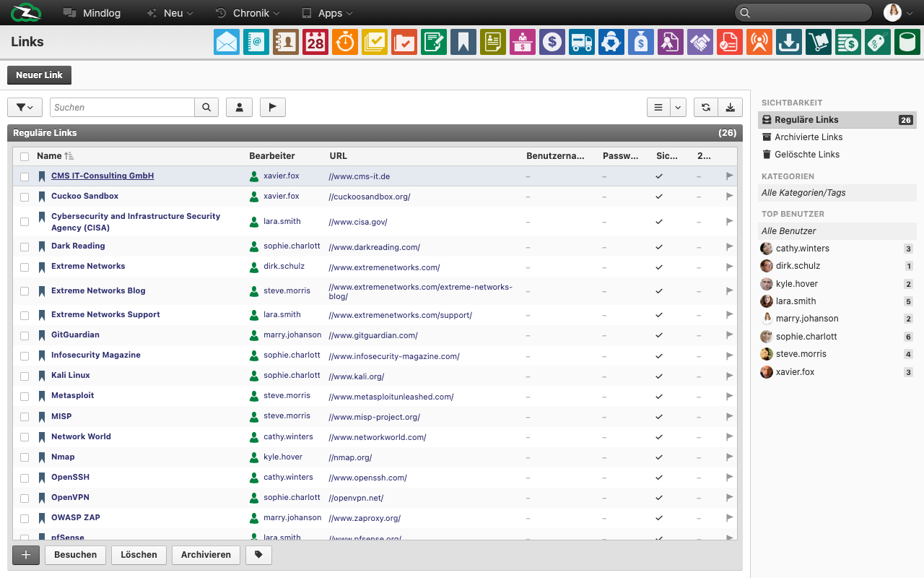This screenshot has height=578, width=924.
Task: Open the purple dollar coin icon
Action: [552, 42]
